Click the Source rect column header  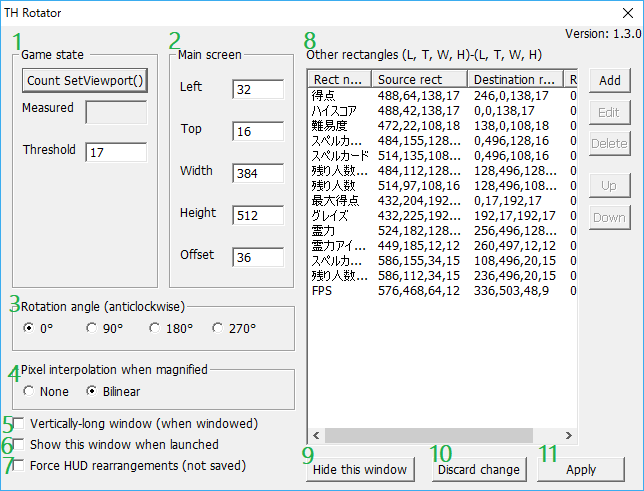coord(419,79)
